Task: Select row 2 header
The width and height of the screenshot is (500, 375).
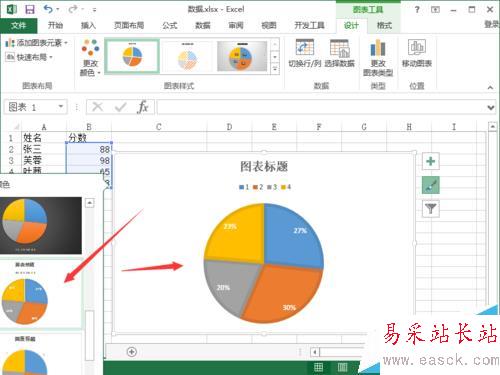Action: 11,149
